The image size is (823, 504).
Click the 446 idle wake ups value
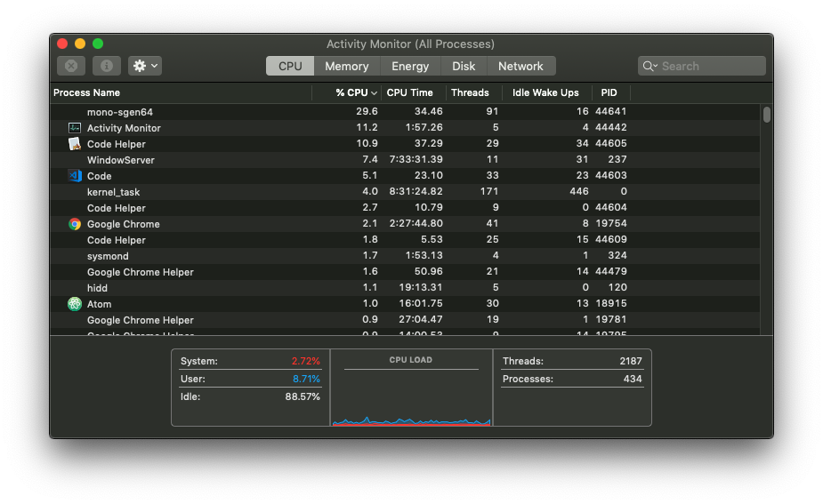point(579,191)
